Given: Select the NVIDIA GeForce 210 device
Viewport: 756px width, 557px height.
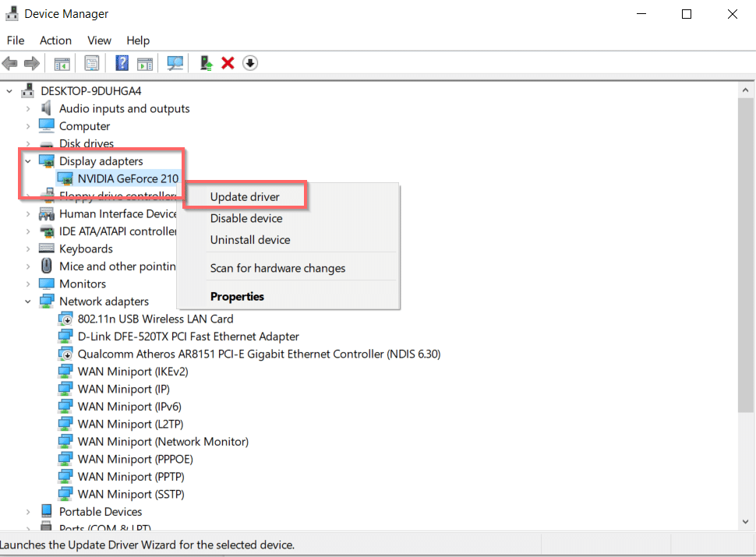Looking at the screenshot, I should click(128, 178).
